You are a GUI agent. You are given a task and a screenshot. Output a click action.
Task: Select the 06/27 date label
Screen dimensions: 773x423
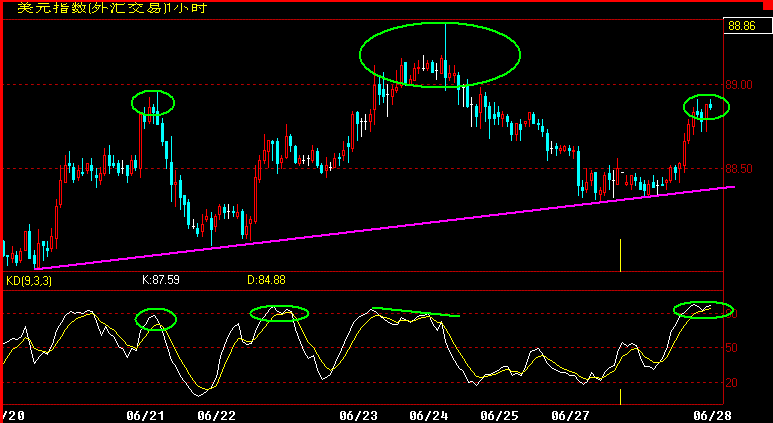(570, 416)
